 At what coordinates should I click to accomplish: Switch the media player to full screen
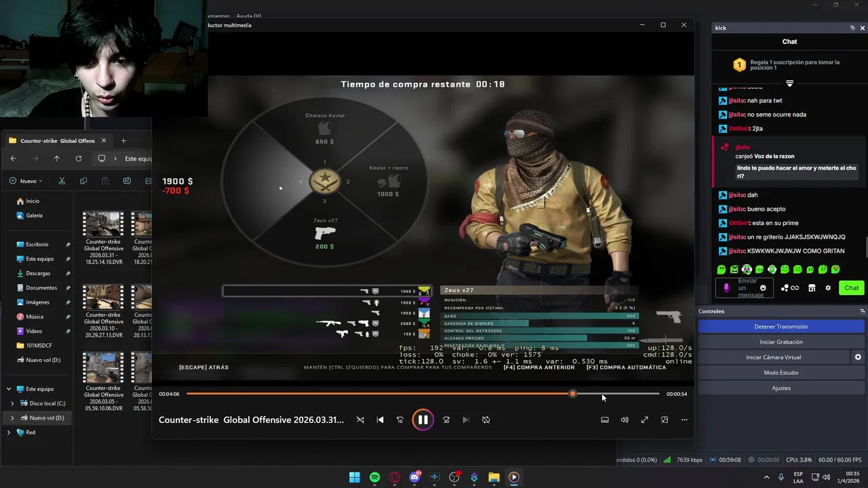tap(645, 420)
